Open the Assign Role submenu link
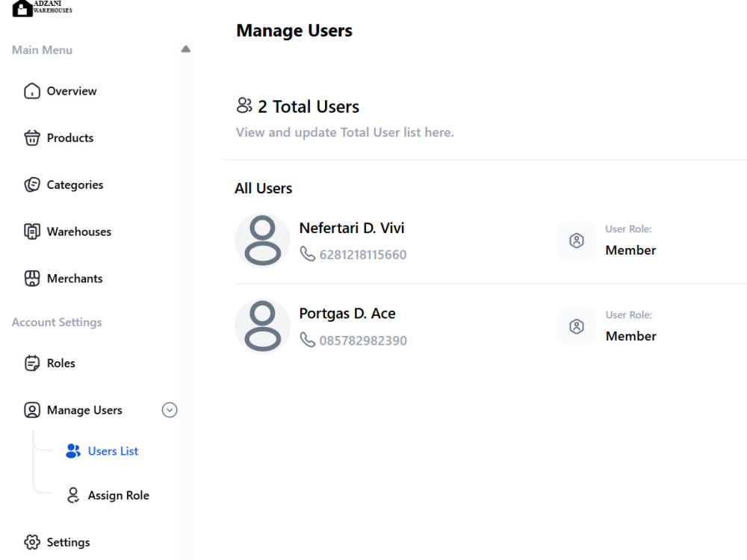 (x=119, y=495)
